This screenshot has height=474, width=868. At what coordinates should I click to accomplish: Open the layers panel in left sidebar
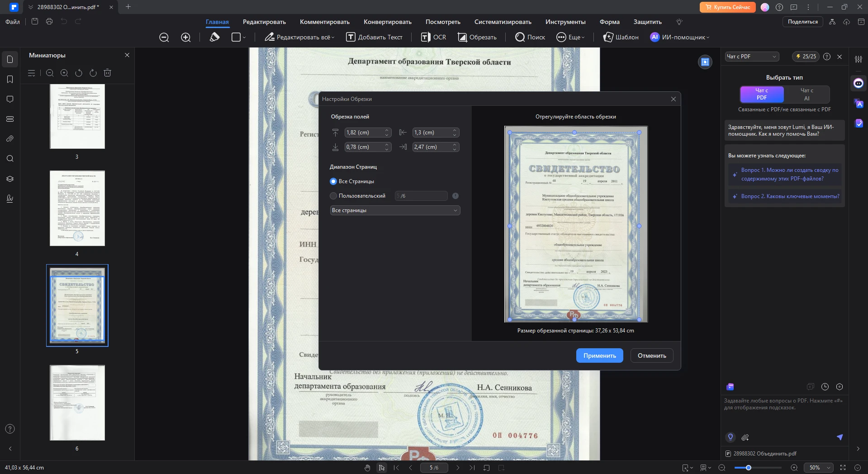pos(10,179)
